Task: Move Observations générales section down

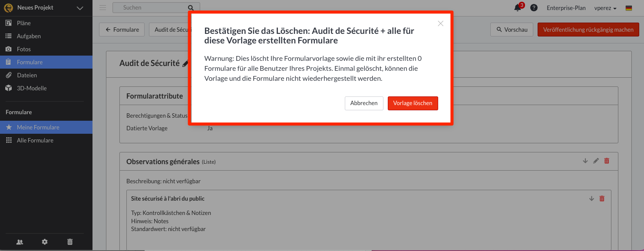Action: coord(585,161)
